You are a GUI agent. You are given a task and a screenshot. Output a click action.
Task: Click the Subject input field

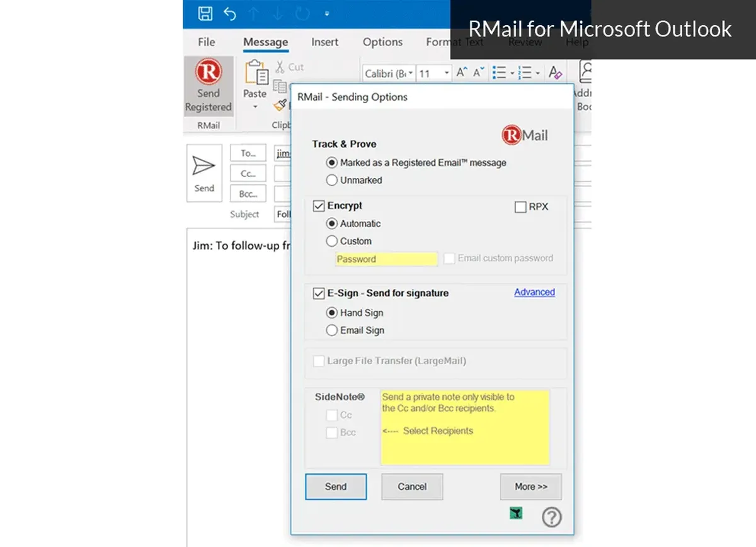pos(282,214)
